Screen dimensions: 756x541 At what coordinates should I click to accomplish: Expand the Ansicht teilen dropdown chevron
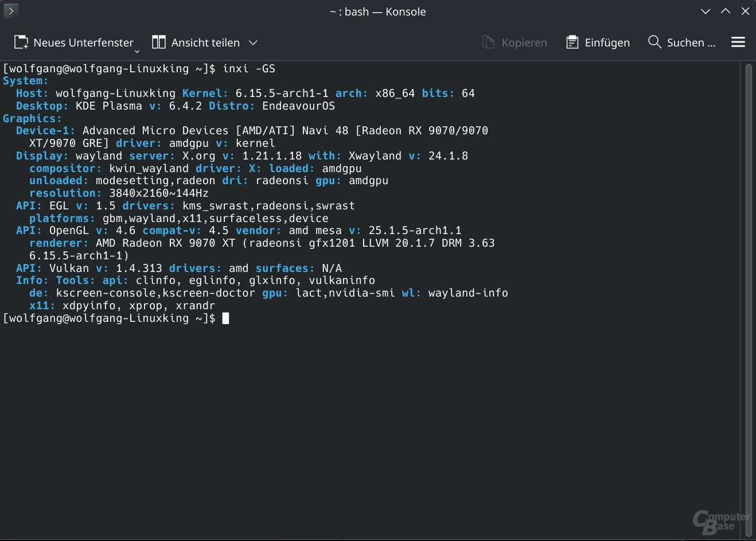(x=253, y=42)
